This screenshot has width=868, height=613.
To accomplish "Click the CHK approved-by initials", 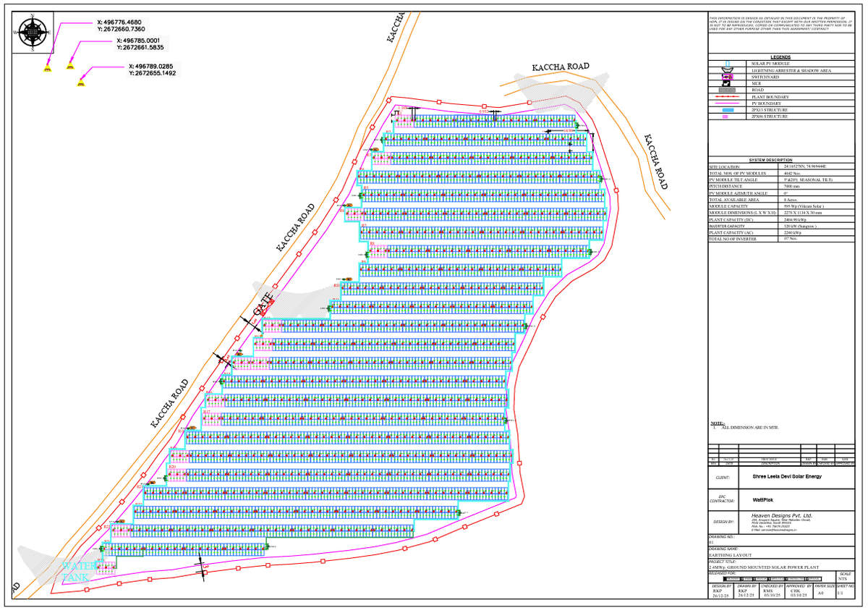I will [794, 591].
